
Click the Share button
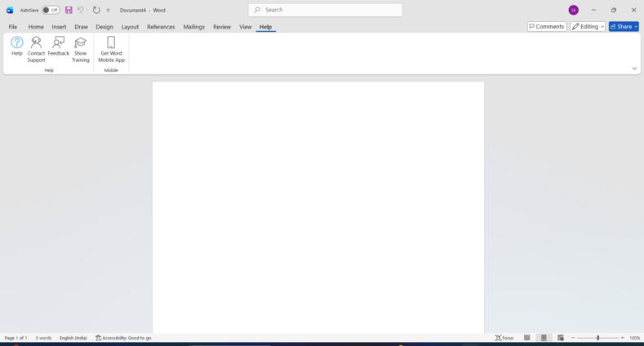621,27
